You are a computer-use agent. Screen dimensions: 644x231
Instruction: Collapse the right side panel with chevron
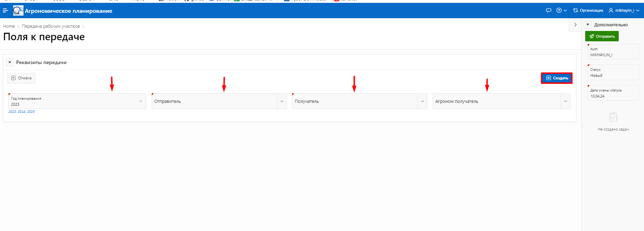click(x=575, y=25)
